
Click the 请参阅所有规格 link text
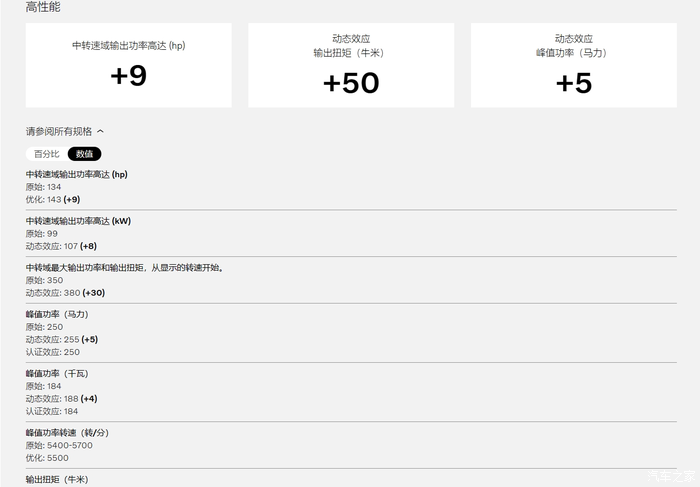(59, 131)
